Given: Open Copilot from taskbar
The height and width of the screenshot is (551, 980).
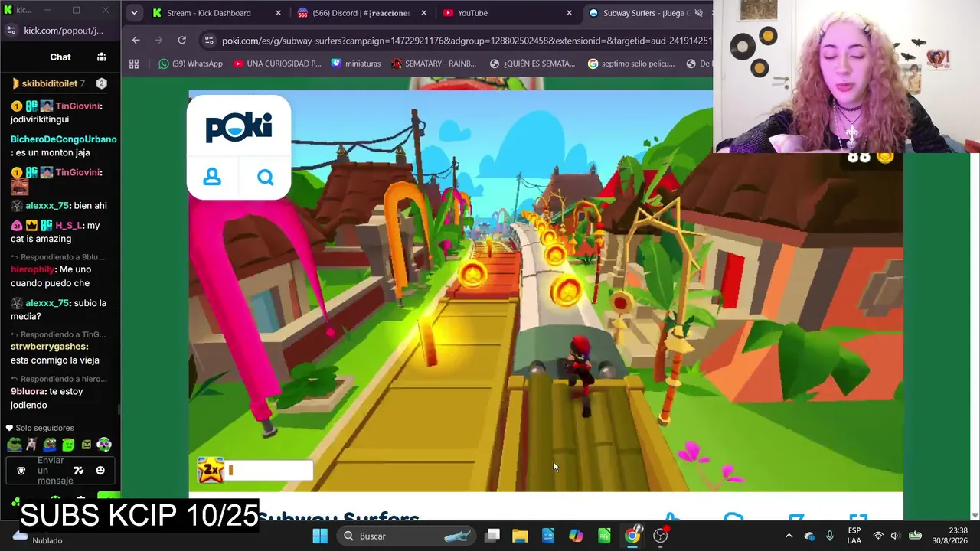Looking at the screenshot, I should 576,536.
